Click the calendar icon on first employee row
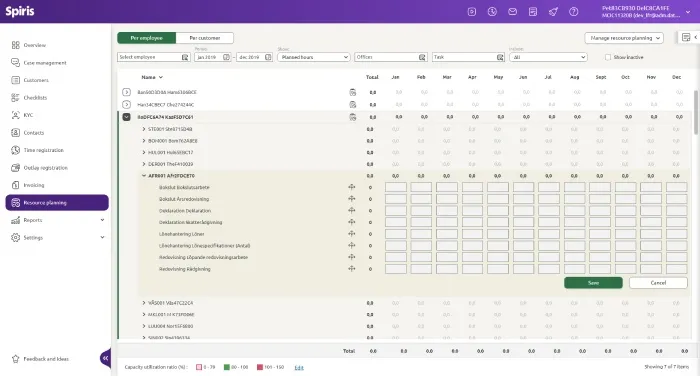This screenshot has height=376, width=700. coord(353,92)
